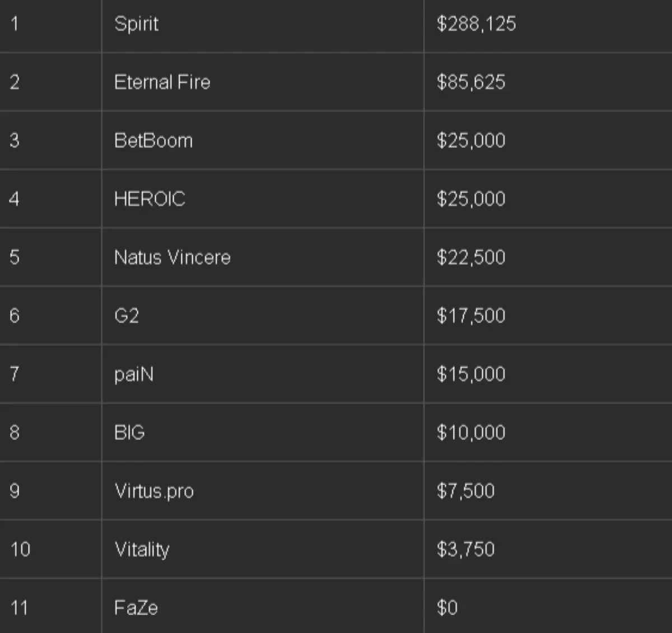Select the $85,625 prize cell
Image resolution: width=672 pixels, height=633 pixels.
(x=471, y=82)
